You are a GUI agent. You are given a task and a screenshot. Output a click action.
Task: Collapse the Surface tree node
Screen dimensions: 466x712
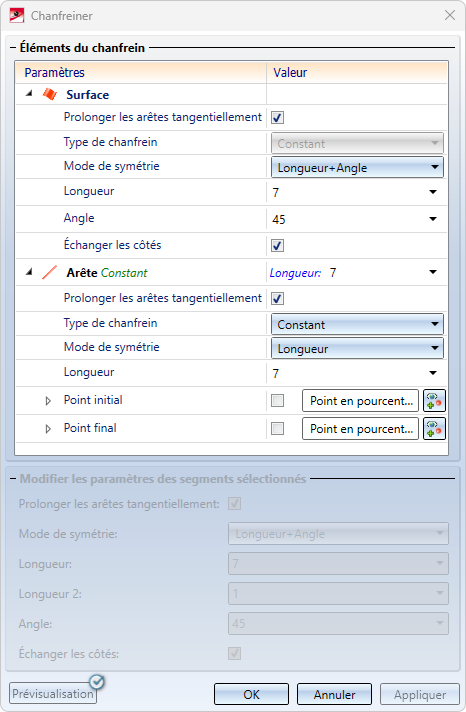click(30, 94)
